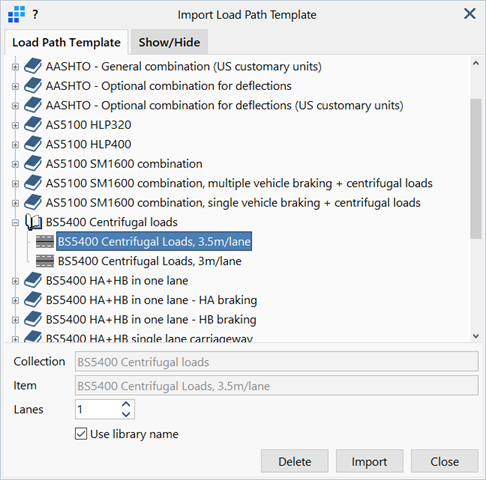Uncheck the Use library name checkbox

click(x=81, y=434)
